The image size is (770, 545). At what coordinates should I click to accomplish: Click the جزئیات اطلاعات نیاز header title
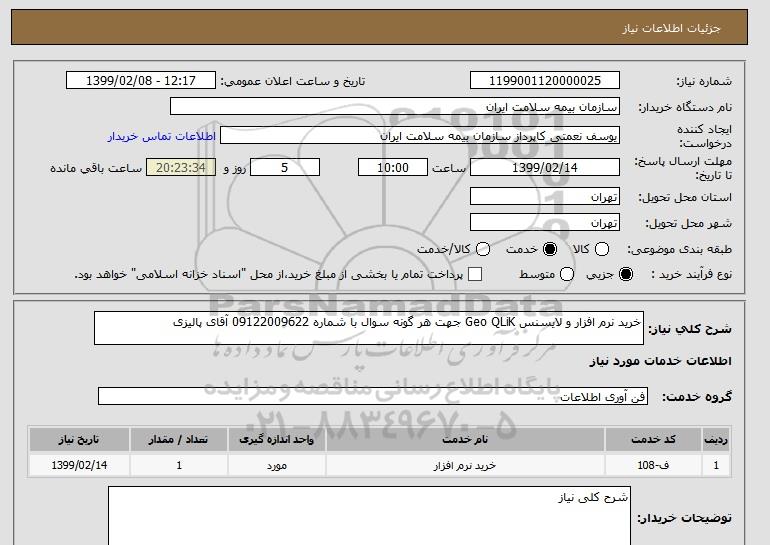click(x=671, y=28)
